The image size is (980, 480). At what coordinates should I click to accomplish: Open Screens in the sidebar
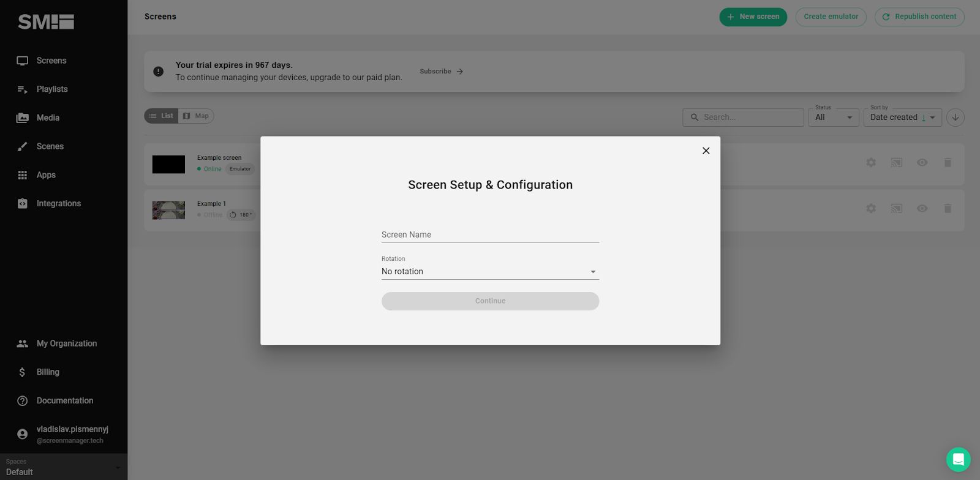click(51, 61)
